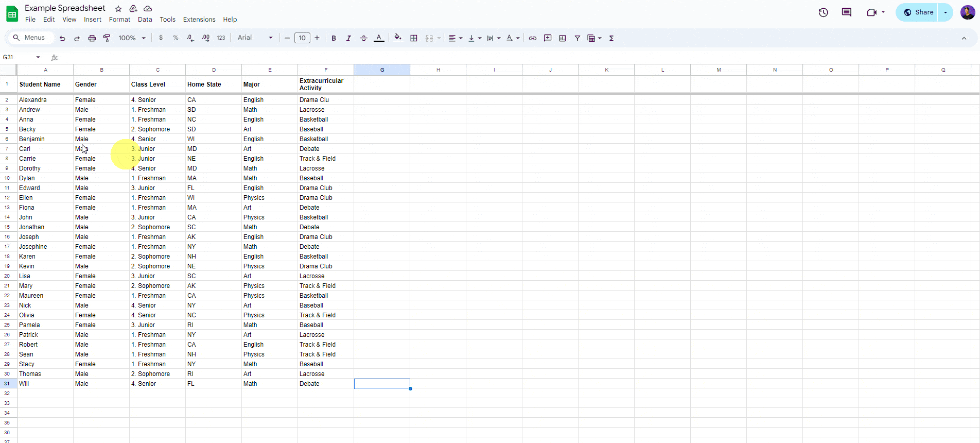This screenshot has height=443, width=980.
Task: Decrease decimal places
Action: click(190, 38)
